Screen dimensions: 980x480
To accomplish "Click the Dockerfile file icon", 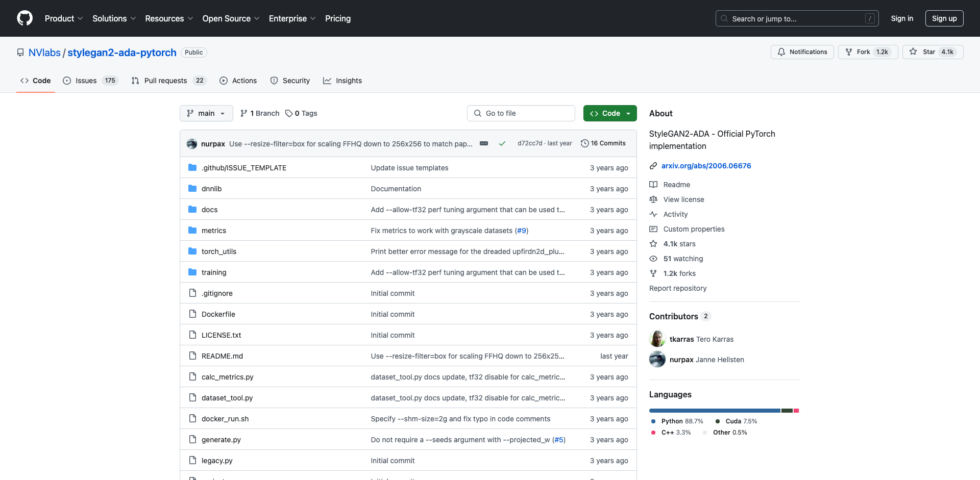I will pyautogui.click(x=192, y=314).
